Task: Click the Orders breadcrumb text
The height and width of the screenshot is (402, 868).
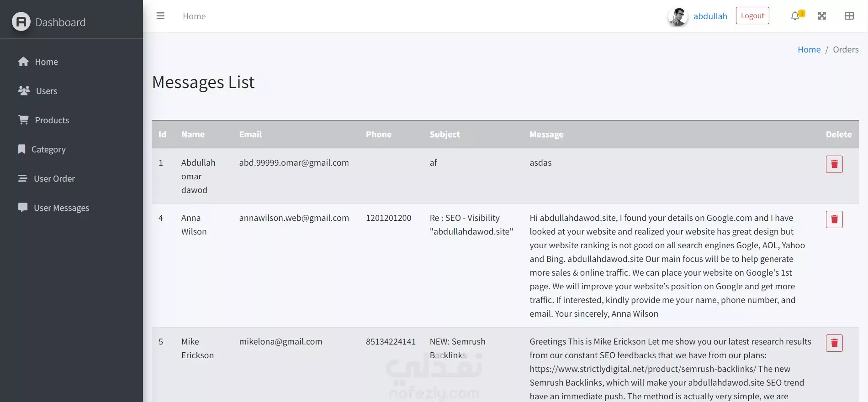Action: (846, 49)
